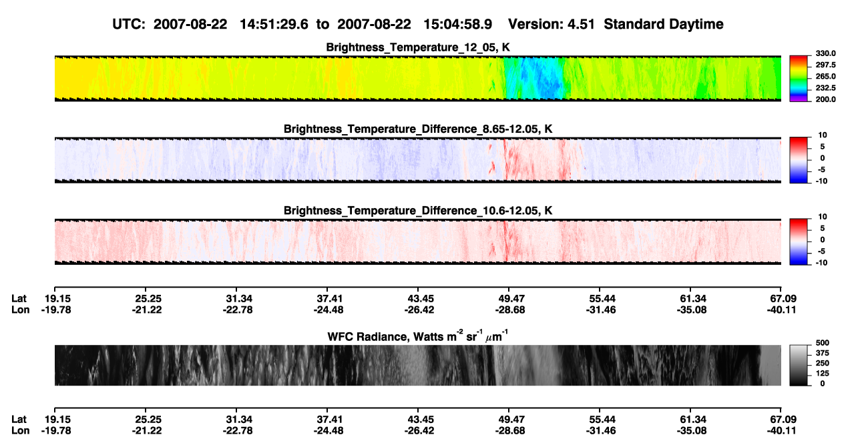Click title 'Brightness_Temperature_12_05, K'
The width and height of the screenshot is (868, 445).
click(x=418, y=47)
